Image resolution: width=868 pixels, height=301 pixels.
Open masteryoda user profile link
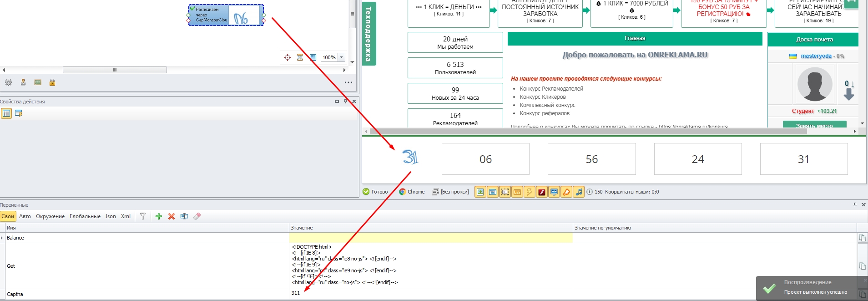click(816, 56)
